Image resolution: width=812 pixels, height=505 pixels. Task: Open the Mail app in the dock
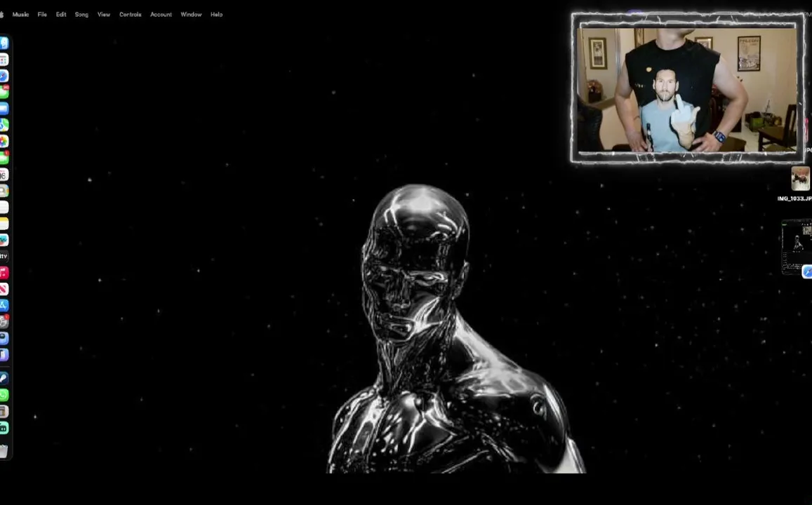(4, 109)
